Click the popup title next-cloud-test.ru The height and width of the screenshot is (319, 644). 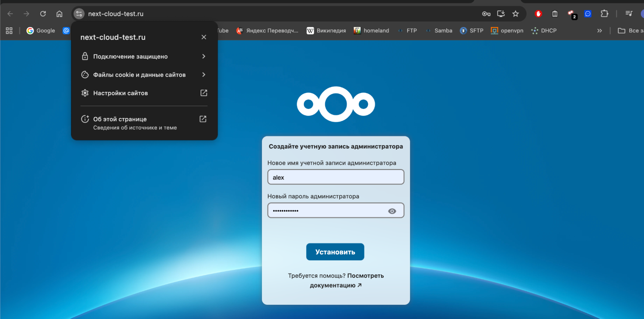pyautogui.click(x=113, y=37)
